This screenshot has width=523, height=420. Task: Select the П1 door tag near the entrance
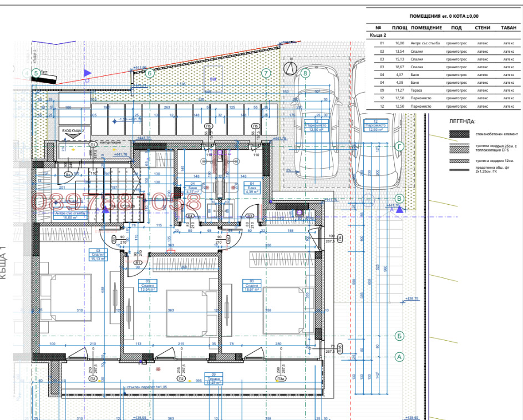[x=93, y=144]
